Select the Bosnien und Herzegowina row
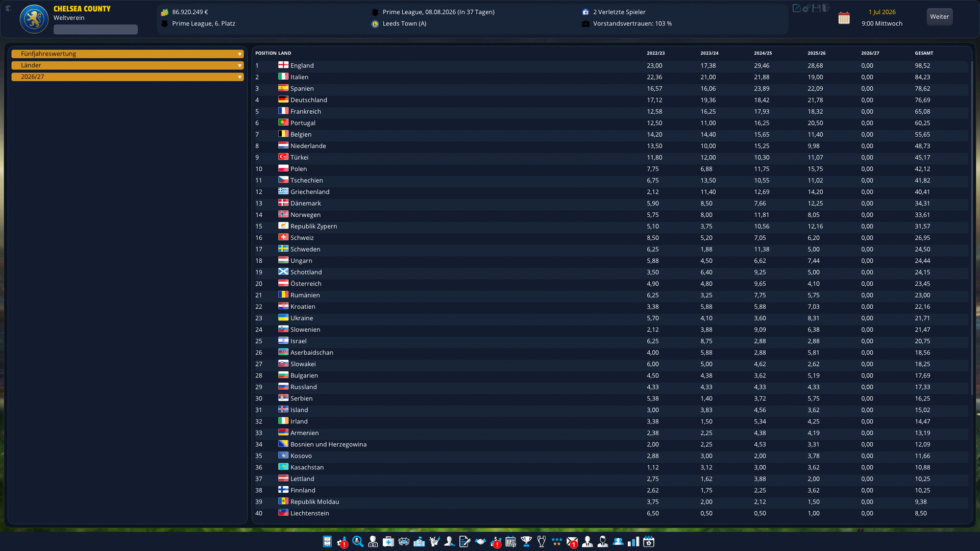The height and width of the screenshot is (551, 980). pyautogui.click(x=611, y=444)
